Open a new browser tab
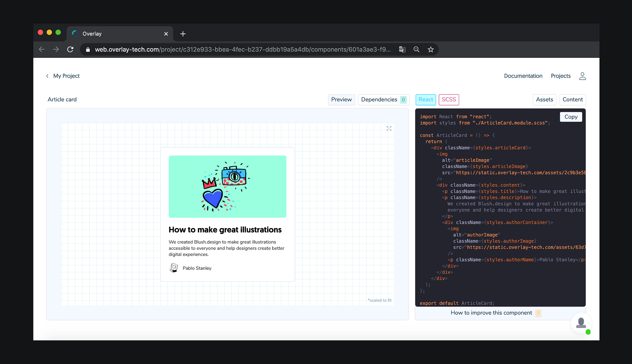The width and height of the screenshot is (632, 364). [x=183, y=34]
